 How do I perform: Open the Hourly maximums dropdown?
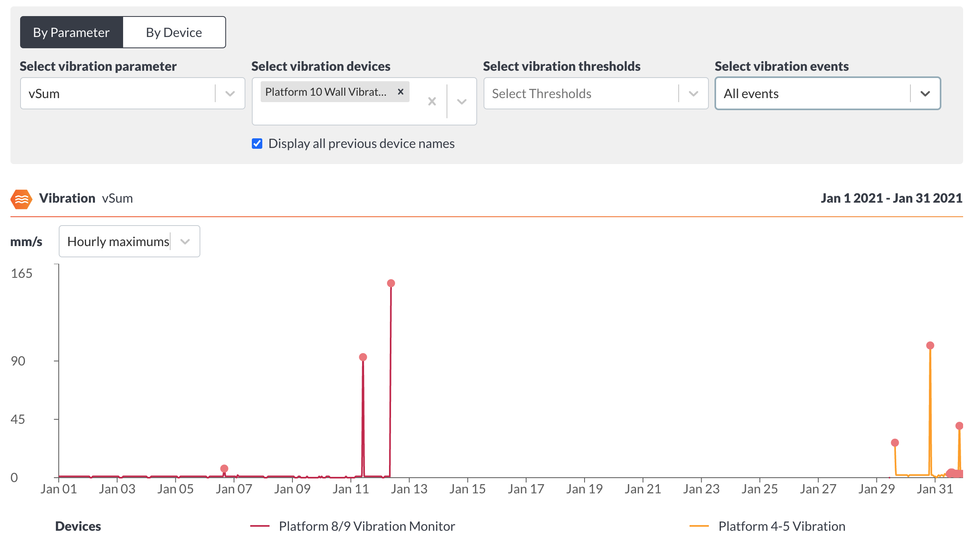pyautogui.click(x=130, y=241)
